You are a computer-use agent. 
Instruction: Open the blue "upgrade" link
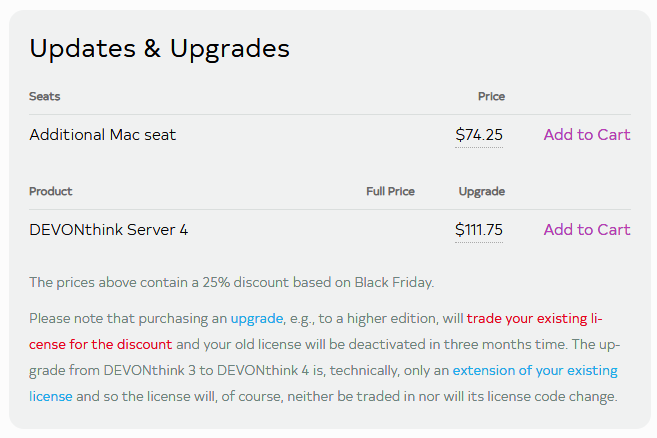(257, 319)
